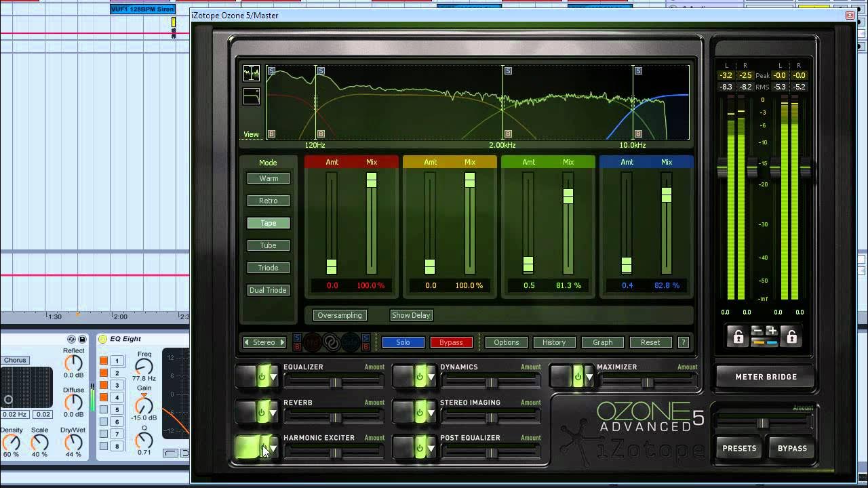
Task: Click next channel mode arrow right of Stereo
Action: point(282,342)
